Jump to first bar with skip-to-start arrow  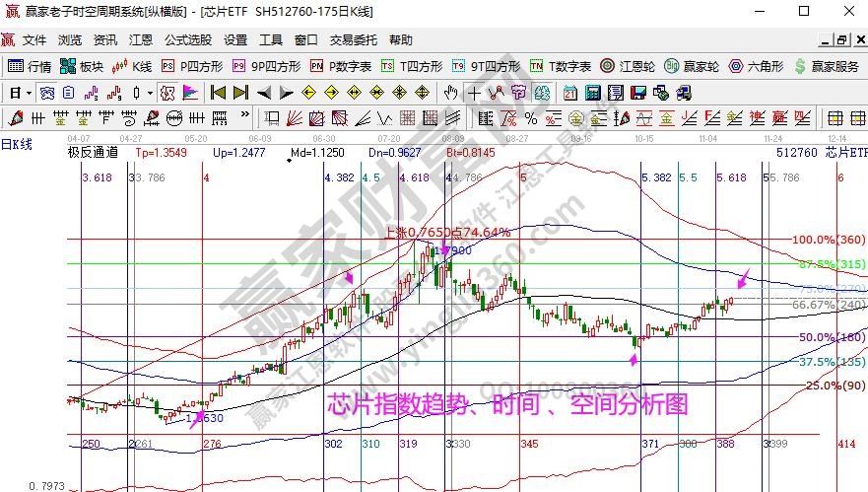pyautogui.click(x=218, y=93)
